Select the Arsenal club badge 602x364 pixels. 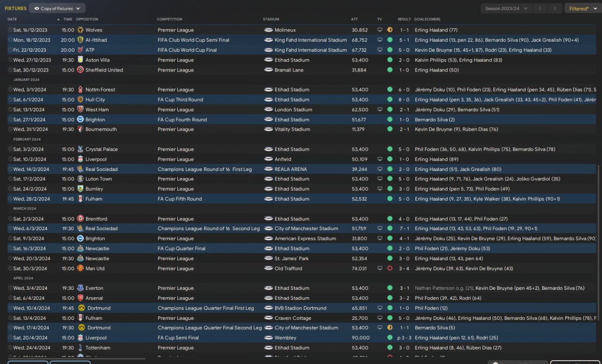pyautogui.click(x=80, y=298)
